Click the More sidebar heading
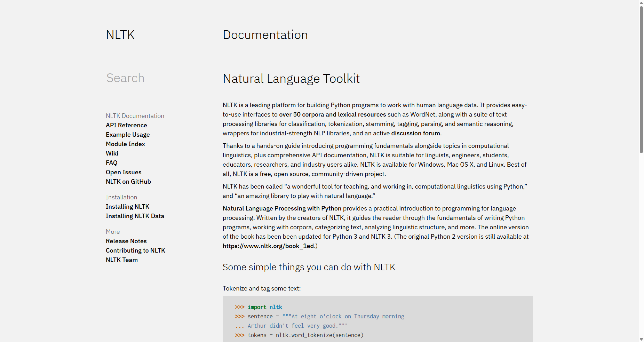Image resolution: width=644 pixels, height=342 pixels. point(113,232)
